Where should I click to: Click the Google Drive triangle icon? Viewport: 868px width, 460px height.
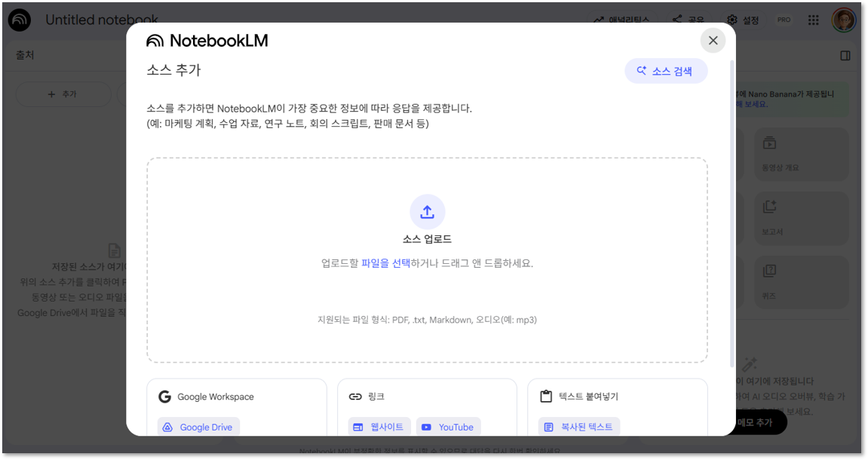167,428
